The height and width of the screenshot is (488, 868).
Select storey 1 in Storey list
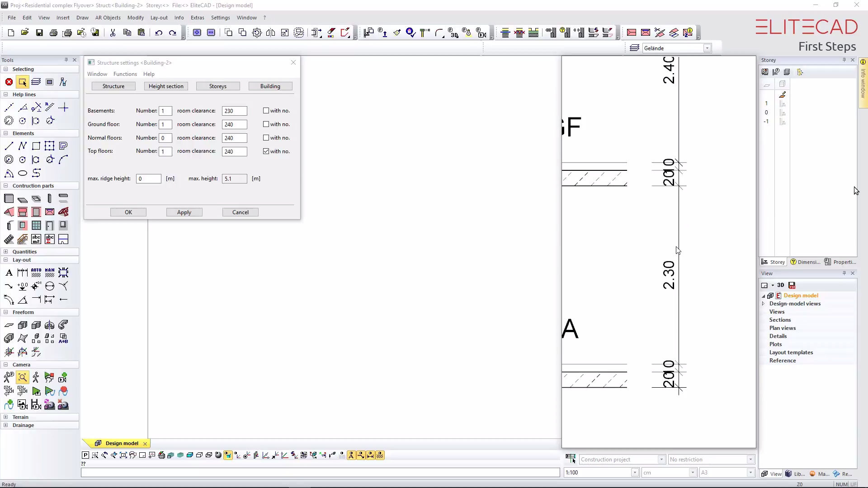click(x=766, y=103)
